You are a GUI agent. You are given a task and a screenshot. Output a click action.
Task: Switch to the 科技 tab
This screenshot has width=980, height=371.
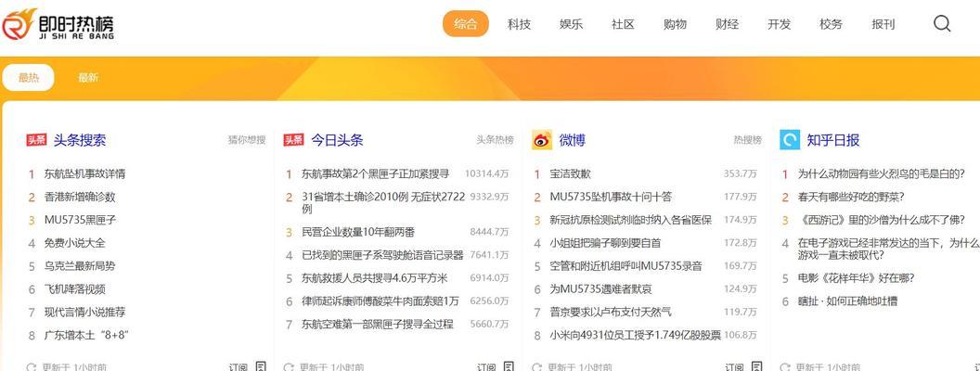(x=519, y=24)
